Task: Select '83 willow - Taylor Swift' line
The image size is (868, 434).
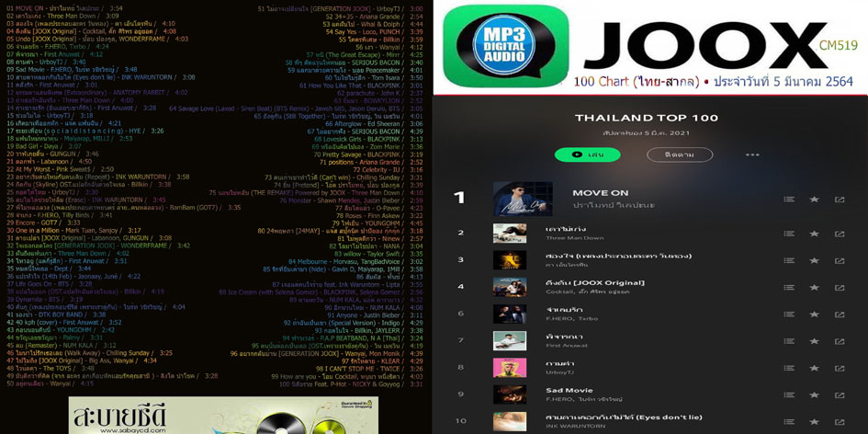Action: point(378,253)
